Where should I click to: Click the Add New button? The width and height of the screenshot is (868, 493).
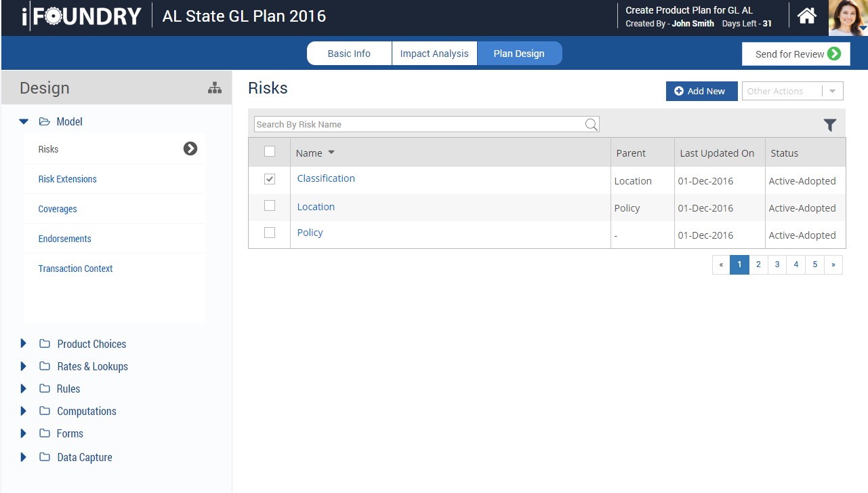pyautogui.click(x=701, y=92)
